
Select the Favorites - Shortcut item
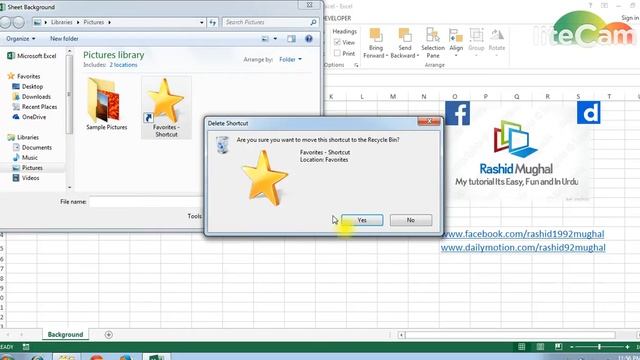[166, 108]
